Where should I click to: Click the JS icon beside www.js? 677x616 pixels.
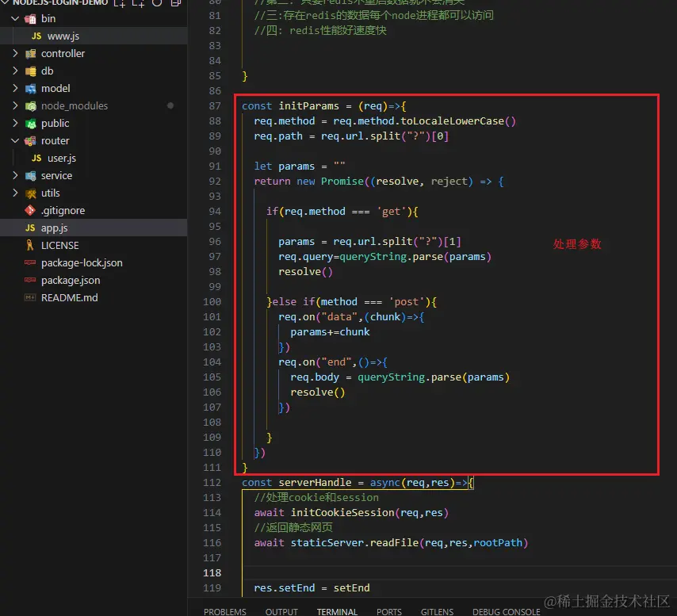point(36,36)
